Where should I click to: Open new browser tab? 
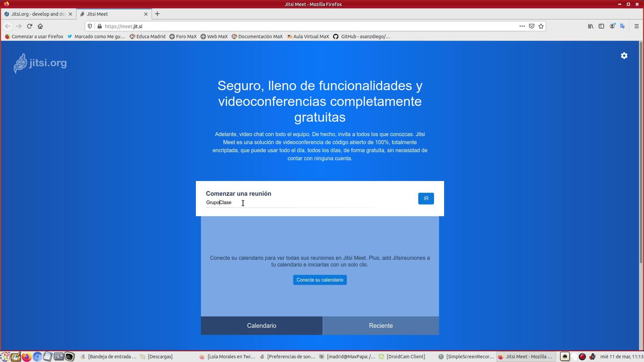click(157, 14)
